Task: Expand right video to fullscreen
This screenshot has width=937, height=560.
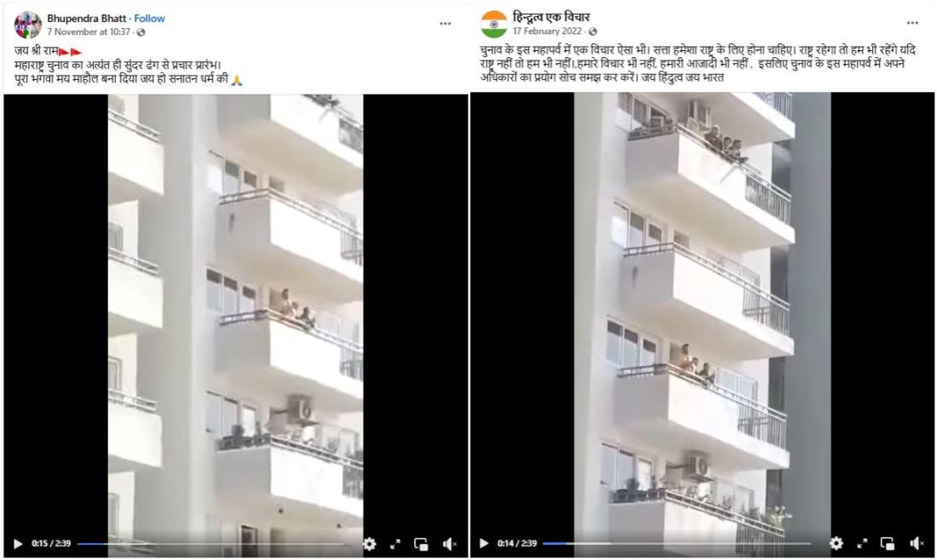Action: (x=862, y=543)
